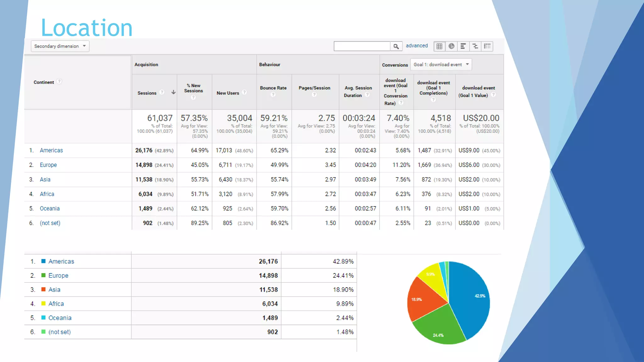The image size is (644, 362).
Task: Open the Secondary dimension dropdown
Action: coord(60,46)
